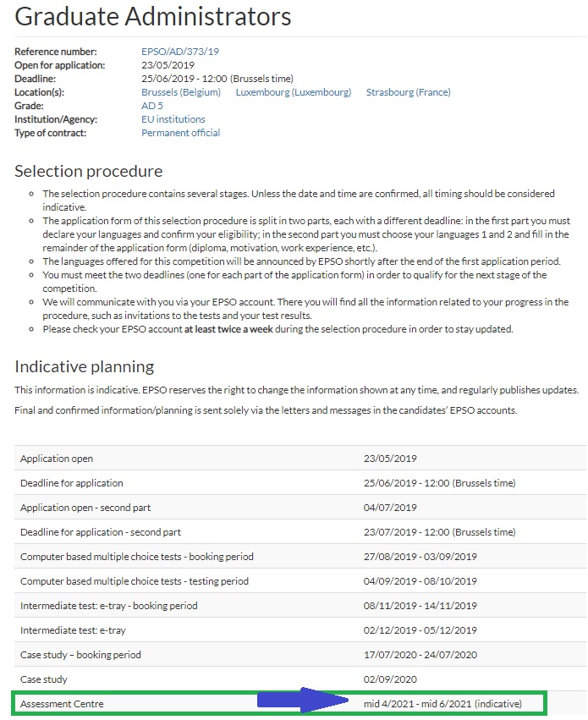
Task: Open the Luxembourg (Luxembourg) location link
Action: coord(293,92)
